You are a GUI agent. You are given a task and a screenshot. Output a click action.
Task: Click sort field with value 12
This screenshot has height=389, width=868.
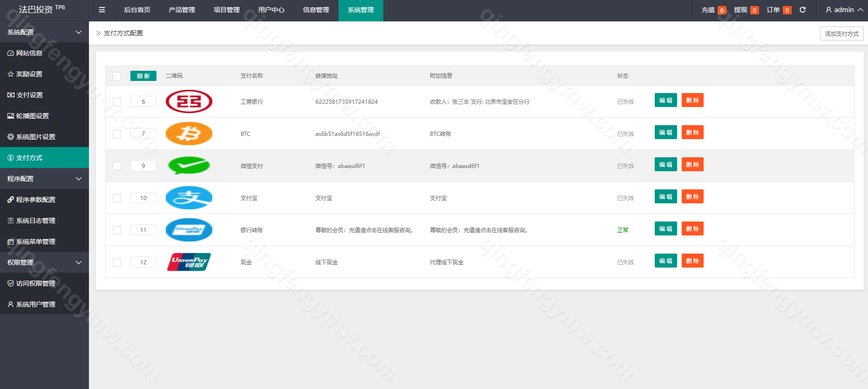pos(143,262)
